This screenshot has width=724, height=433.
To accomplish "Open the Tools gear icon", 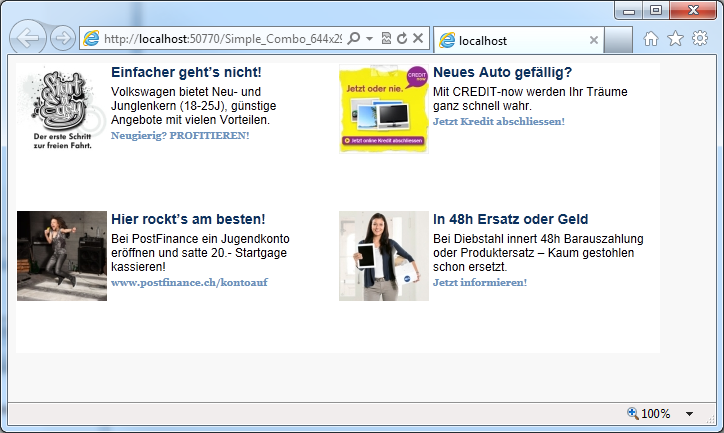I will click(700, 38).
